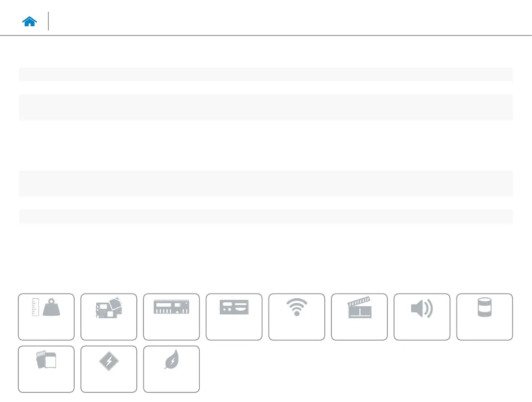Viewport: 532px width, 402px height.
Task: Click the lowest thin shaded table row
Action: [266, 216]
